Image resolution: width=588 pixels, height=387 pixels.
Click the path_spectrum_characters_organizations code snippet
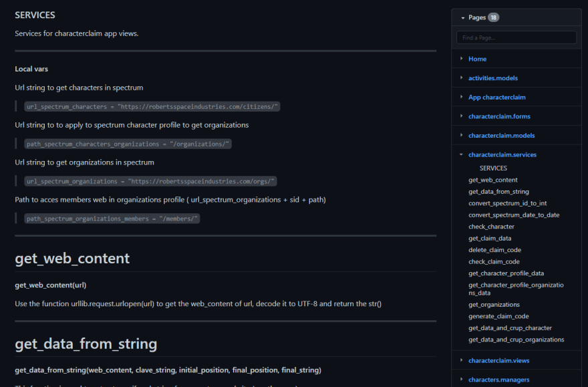tap(128, 144)
